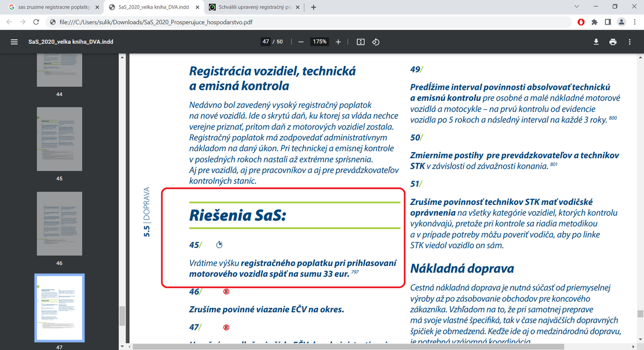Open the tab search dropdown arrow
This screenshot has height=350, width=644.
[x=576, y=7]
